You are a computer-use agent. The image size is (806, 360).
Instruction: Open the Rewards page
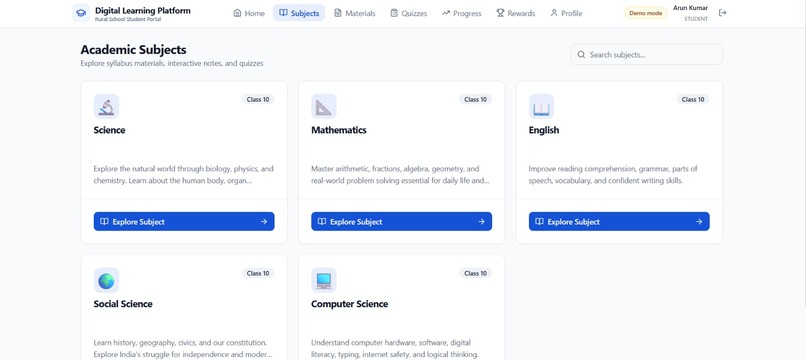coord(516,13)
